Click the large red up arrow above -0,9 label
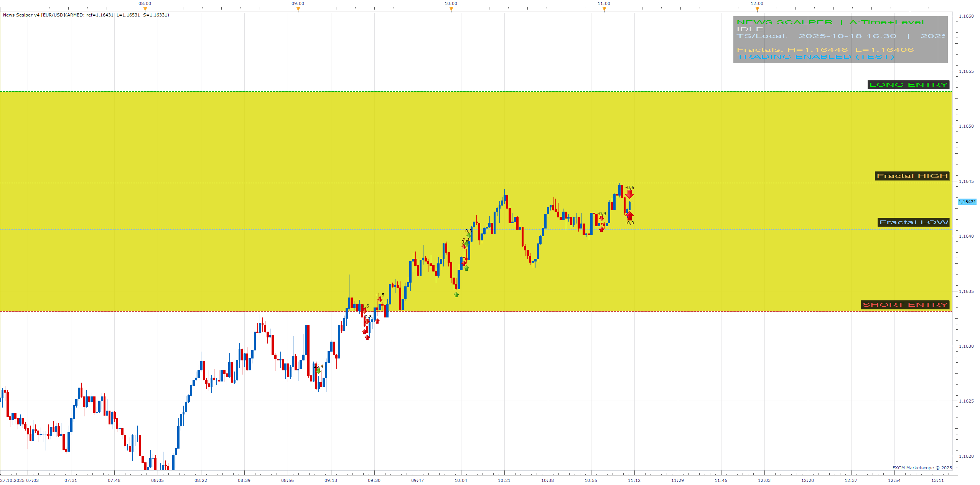 (629, 216)
